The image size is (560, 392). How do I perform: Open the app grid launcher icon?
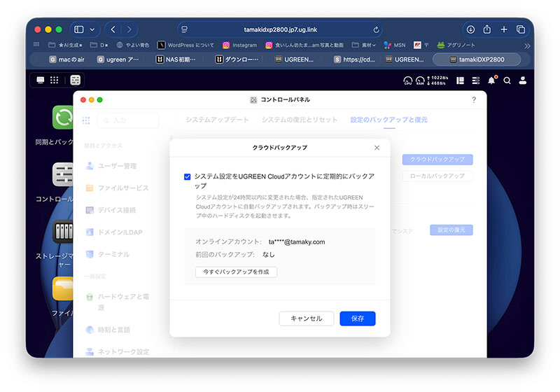pos(54,80)
